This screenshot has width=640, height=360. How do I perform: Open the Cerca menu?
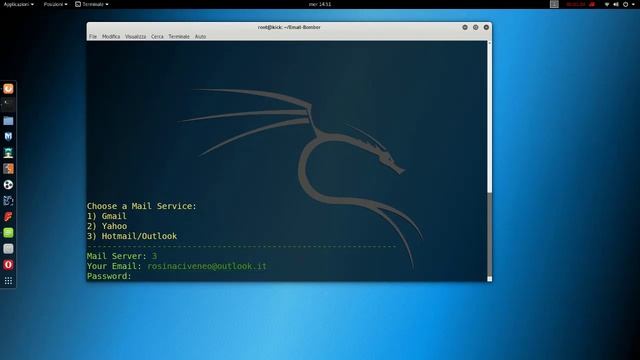pyautogui.click(x=157, y=36)
